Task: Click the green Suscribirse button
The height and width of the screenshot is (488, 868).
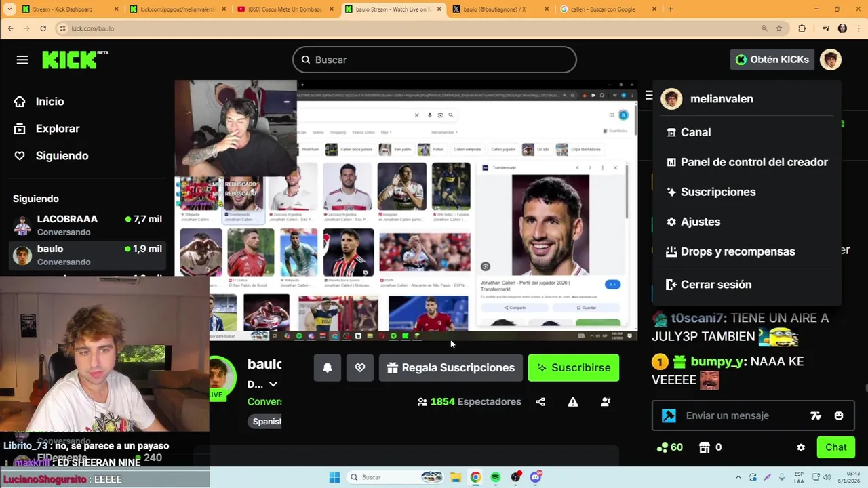Action: pos(574,368)
